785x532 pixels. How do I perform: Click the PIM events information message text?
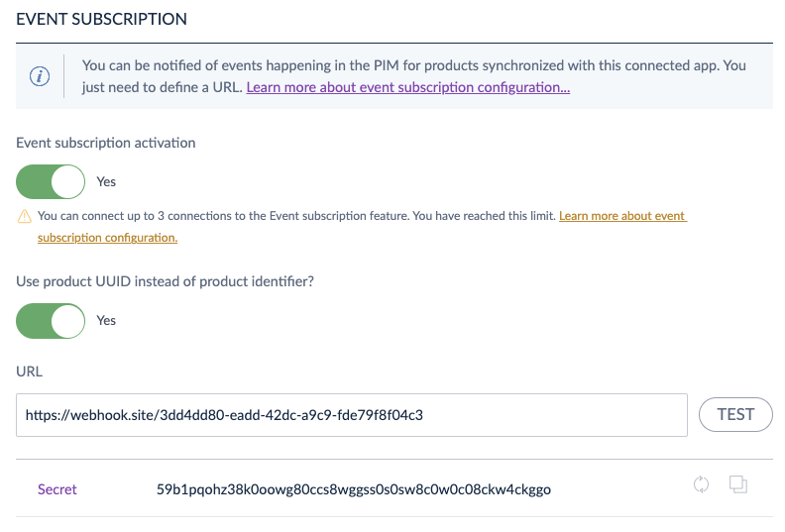click(x=414, y=76)
